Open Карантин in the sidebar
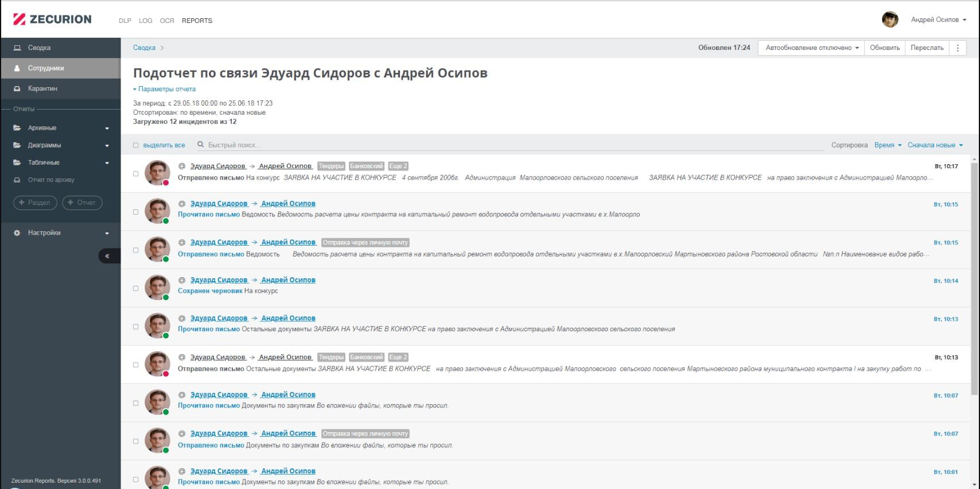 (x=60, y=88)
